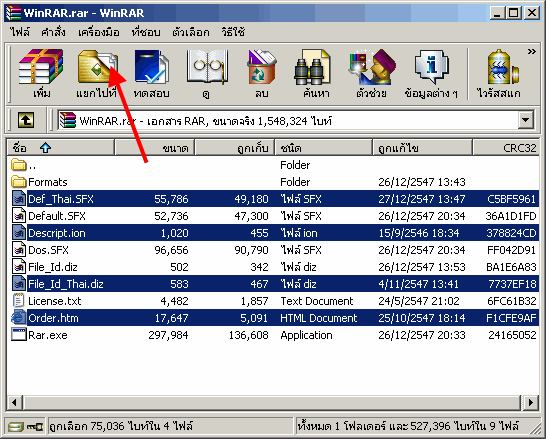Click the Extract To (แยกไปที่) toolbar icon

pyautogui.click(x=97, y=73)
